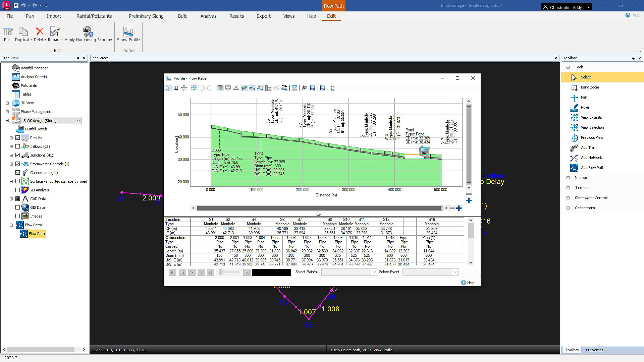Open the SuDS design (Storm) dropdown
Viewport: 644px width, 362px height.
78,121
